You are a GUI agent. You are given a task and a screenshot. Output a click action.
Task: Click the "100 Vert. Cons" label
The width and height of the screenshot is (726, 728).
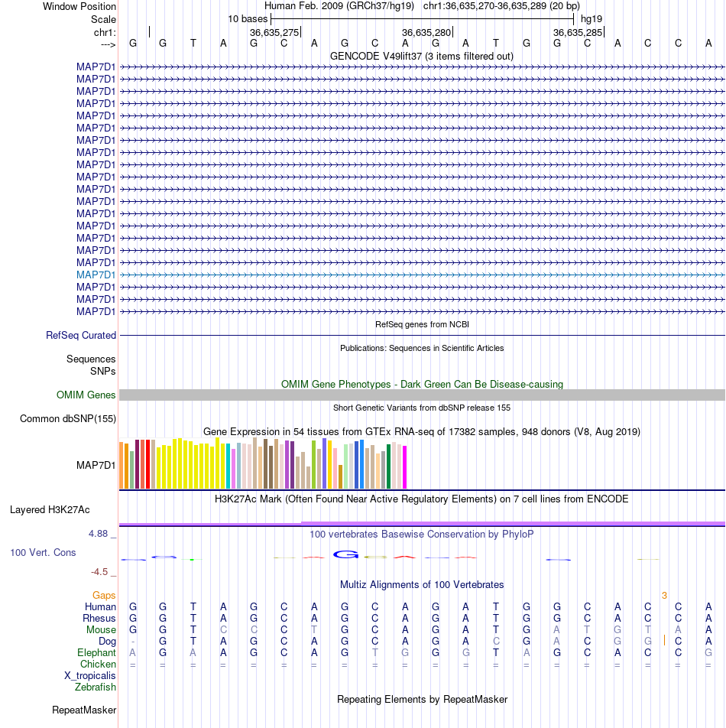click(x=43, y=552)
